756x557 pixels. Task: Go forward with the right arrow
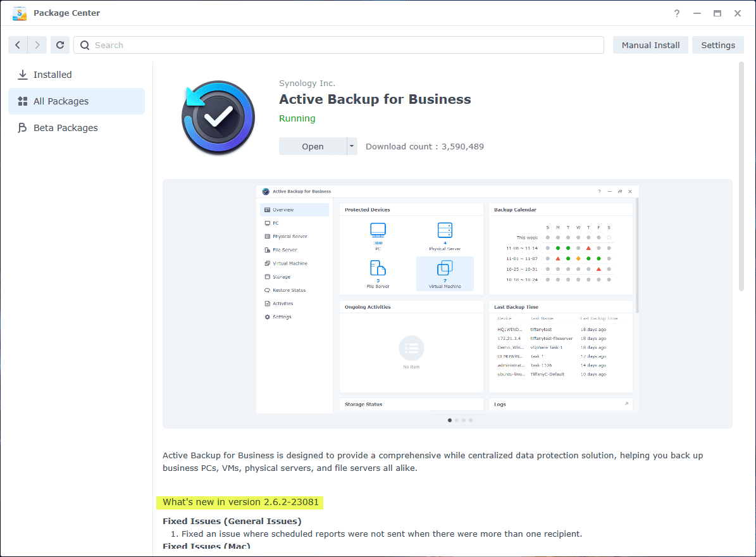click(37, 45)
